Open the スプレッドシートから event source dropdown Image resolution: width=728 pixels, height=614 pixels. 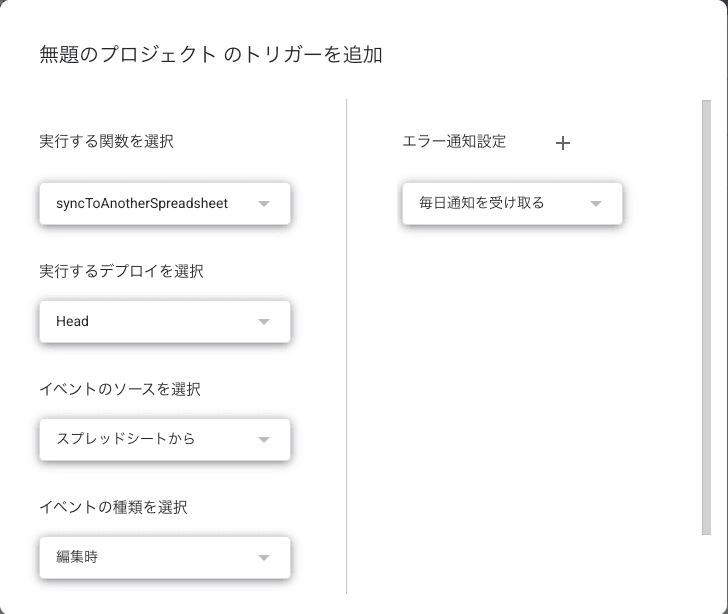pos(165,440)
